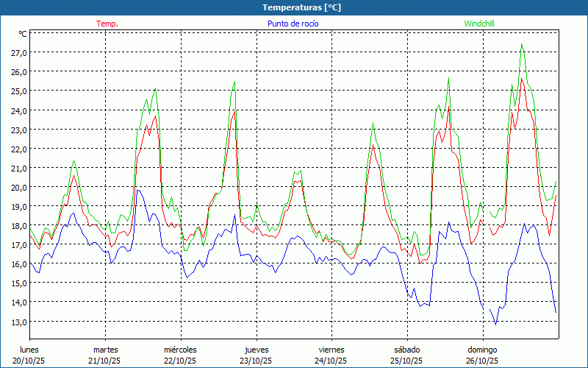Click the green Windchill legend label
This screenshot has height=368, width=588.
tap(478, 24)
